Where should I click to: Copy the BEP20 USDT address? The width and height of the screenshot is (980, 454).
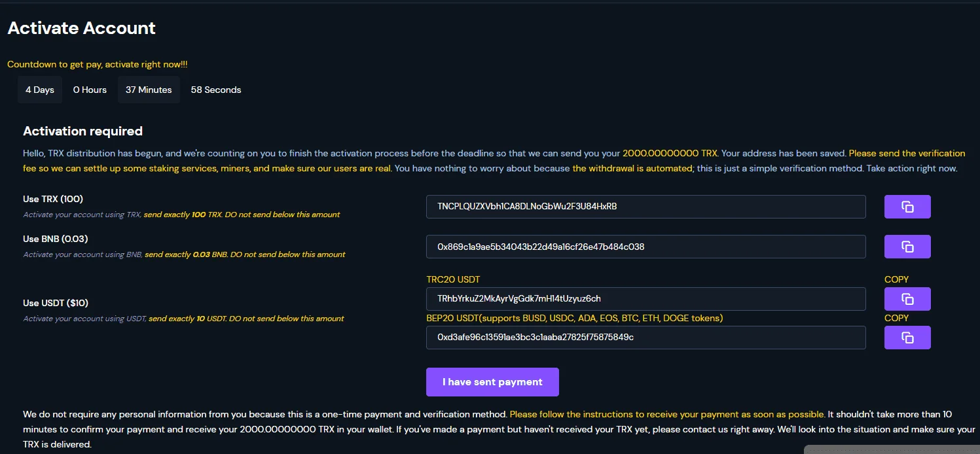pos(907,338)
